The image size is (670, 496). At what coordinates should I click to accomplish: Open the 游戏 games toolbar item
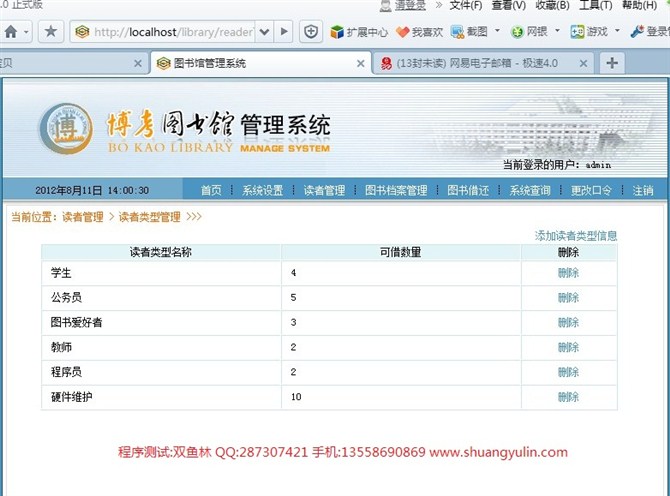pos(589,32)
